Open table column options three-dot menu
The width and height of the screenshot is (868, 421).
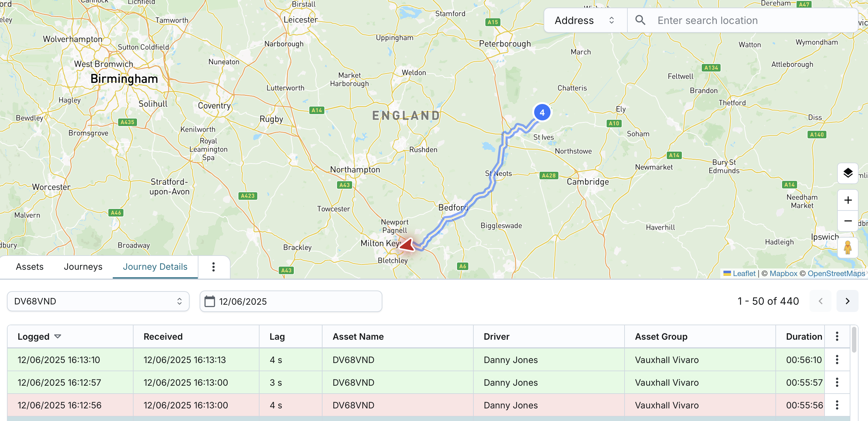(837, 336)
